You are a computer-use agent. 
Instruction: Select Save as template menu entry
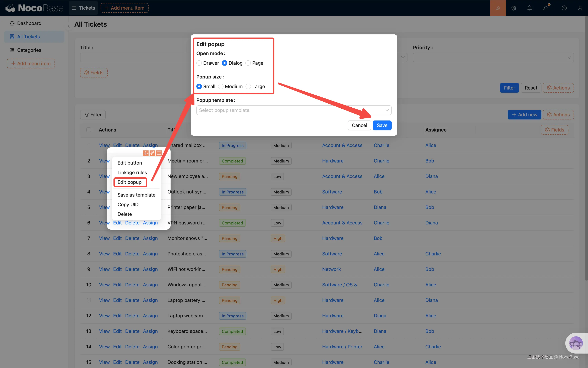136,195
